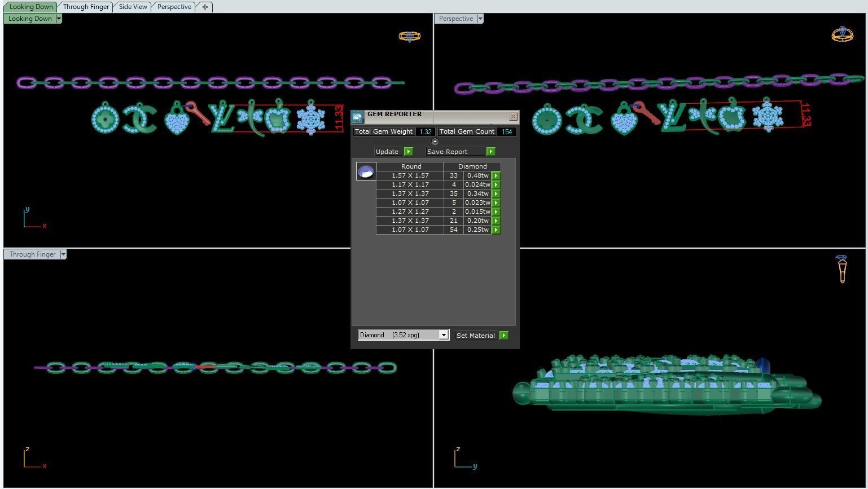Screen dimensions: 868x489
Task: Click the green arrow for the 0.015tw row
Action: point(496,212)
